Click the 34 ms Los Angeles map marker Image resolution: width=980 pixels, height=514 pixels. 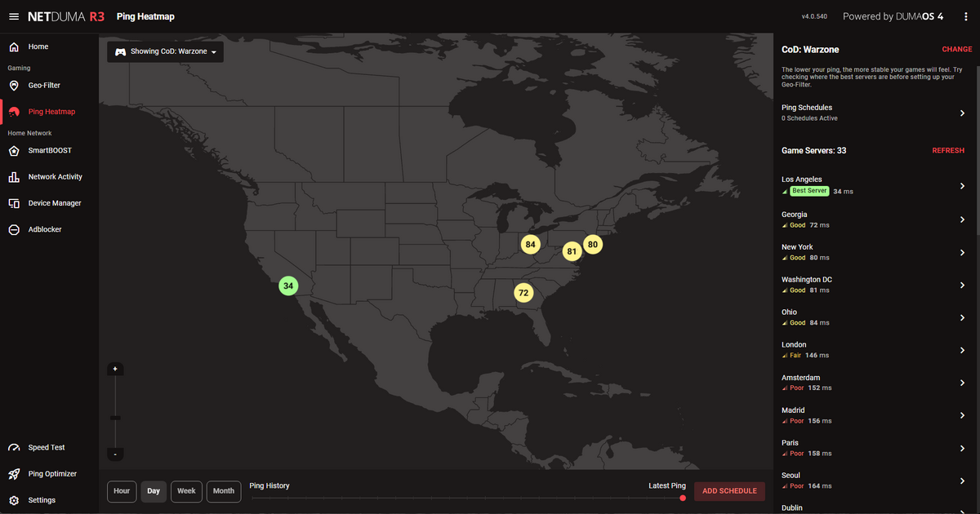[288, 286]
